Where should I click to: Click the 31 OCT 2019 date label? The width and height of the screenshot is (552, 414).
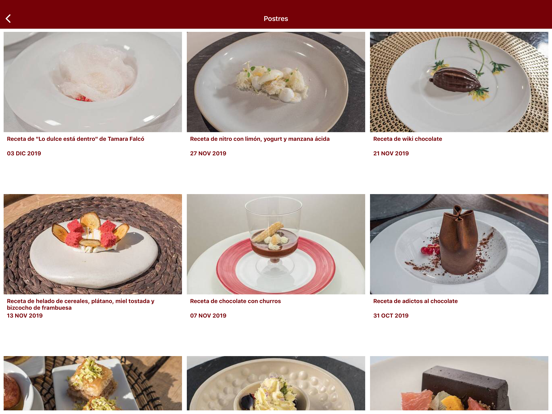[391, 316]
